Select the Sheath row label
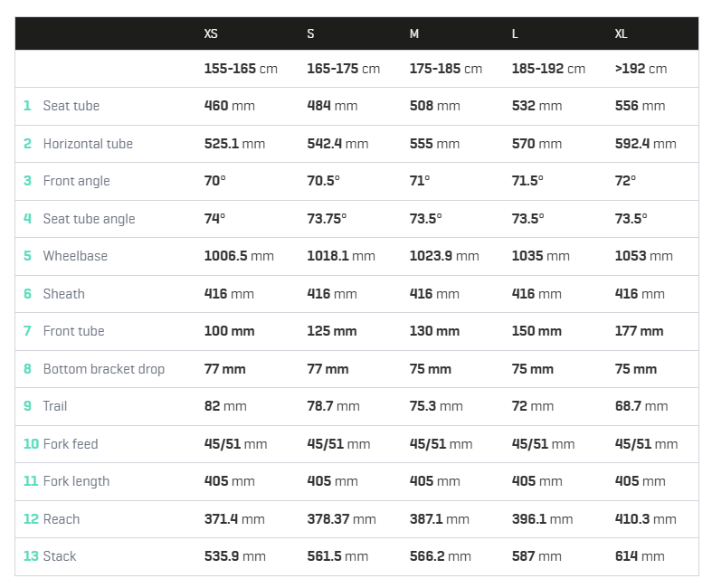Screen dimensions: 712x588 pyautogui.click(x=64, y=294)
